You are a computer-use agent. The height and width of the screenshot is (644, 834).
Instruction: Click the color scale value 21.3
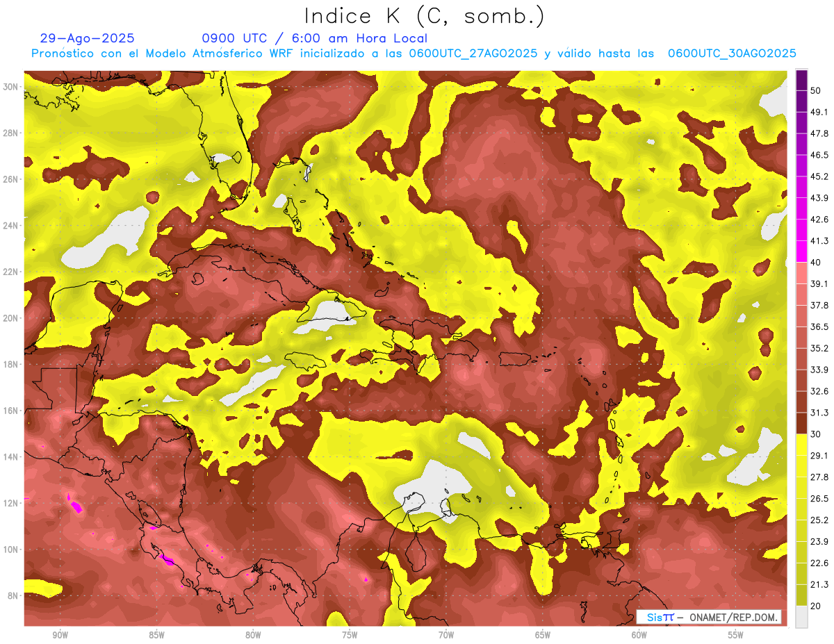click(819, 584)
